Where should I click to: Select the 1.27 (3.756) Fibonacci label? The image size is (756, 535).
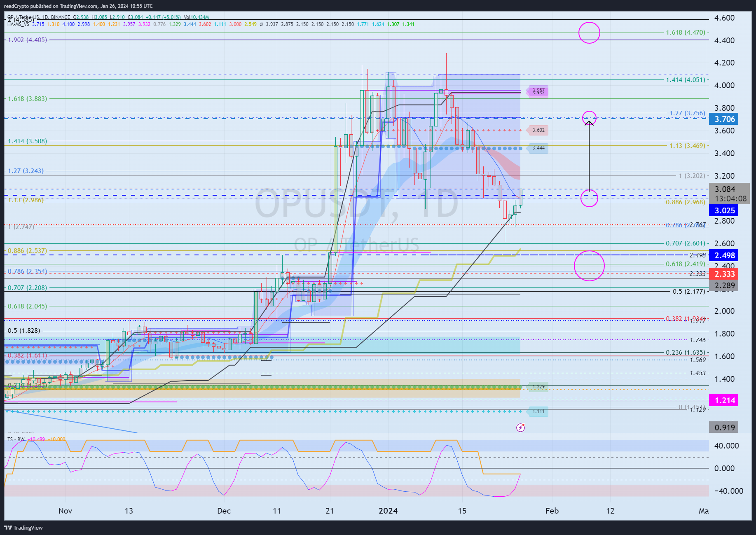(687, 113)
